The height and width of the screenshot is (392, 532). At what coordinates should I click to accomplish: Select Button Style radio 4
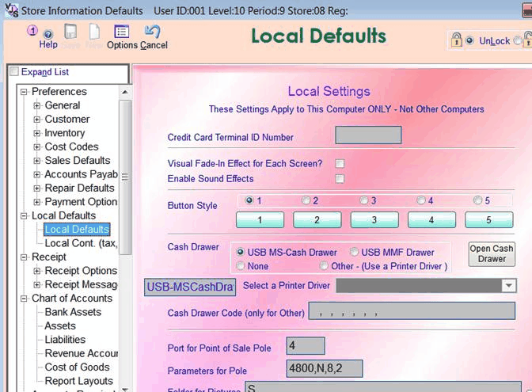click(421, 200)
